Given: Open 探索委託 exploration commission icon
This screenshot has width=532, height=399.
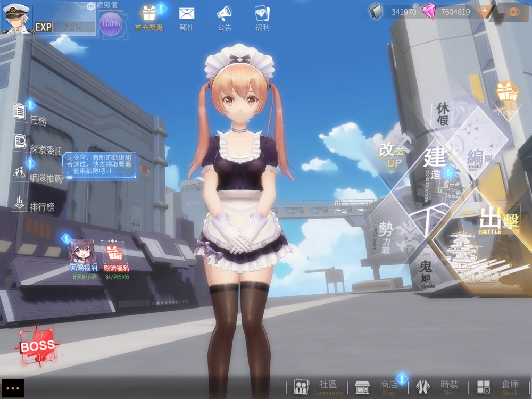Looking at the screenshot, I should coord(20,142).
